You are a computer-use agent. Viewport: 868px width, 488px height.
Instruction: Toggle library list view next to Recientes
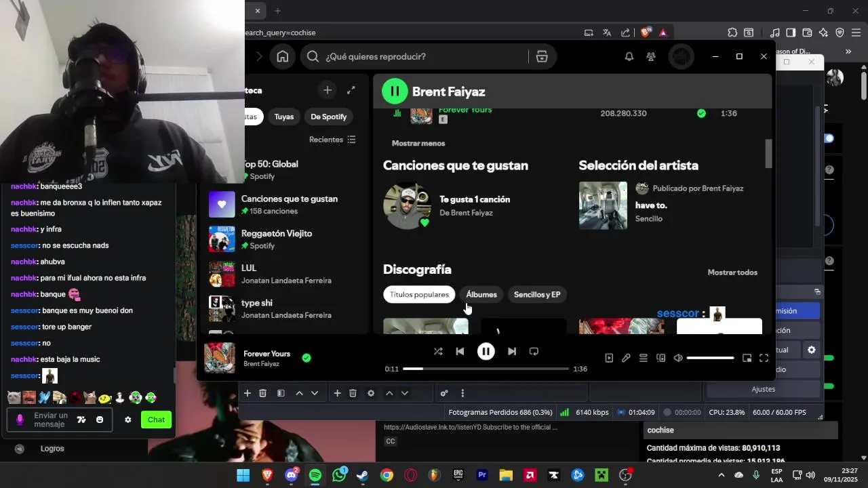click(351, 140)
